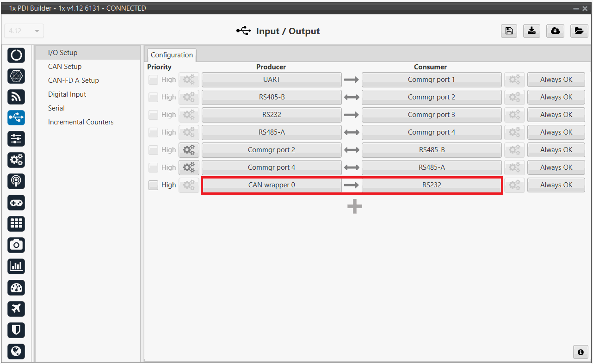Add new row with plus button
The height and width of the screenshot is (364, 593).
(354, 207)
